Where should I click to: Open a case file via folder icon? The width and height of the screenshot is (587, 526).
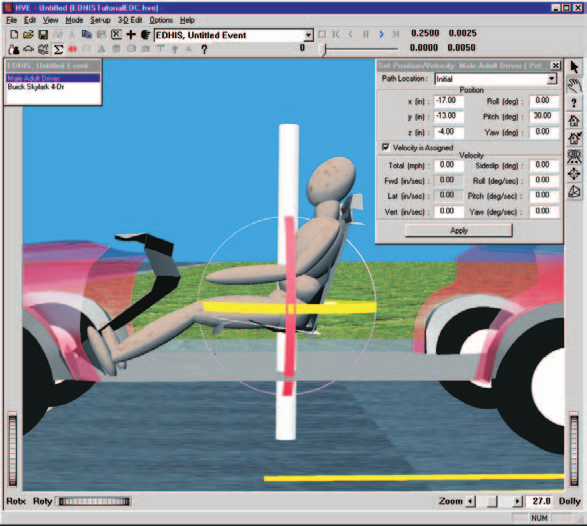pyautogui.click(x=28, y=34)
